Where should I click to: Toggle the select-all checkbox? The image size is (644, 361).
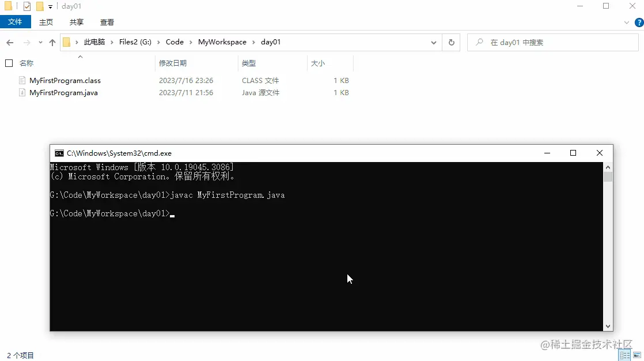(9, 63)
